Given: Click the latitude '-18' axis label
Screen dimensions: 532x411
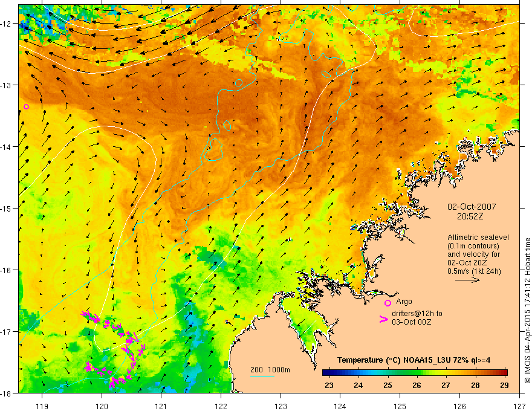Looking at the screenshot, I should pos(7,393).
